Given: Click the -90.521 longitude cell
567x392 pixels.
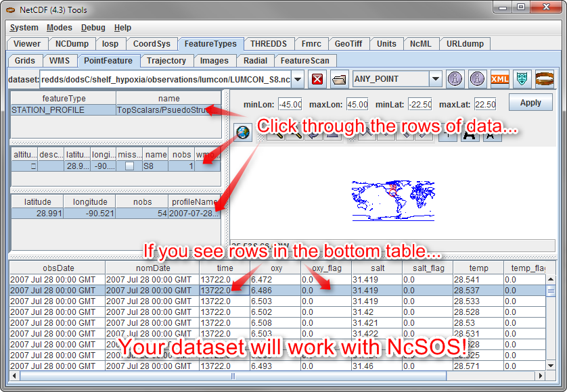Looking at the screenshot, I should point(89,213).
